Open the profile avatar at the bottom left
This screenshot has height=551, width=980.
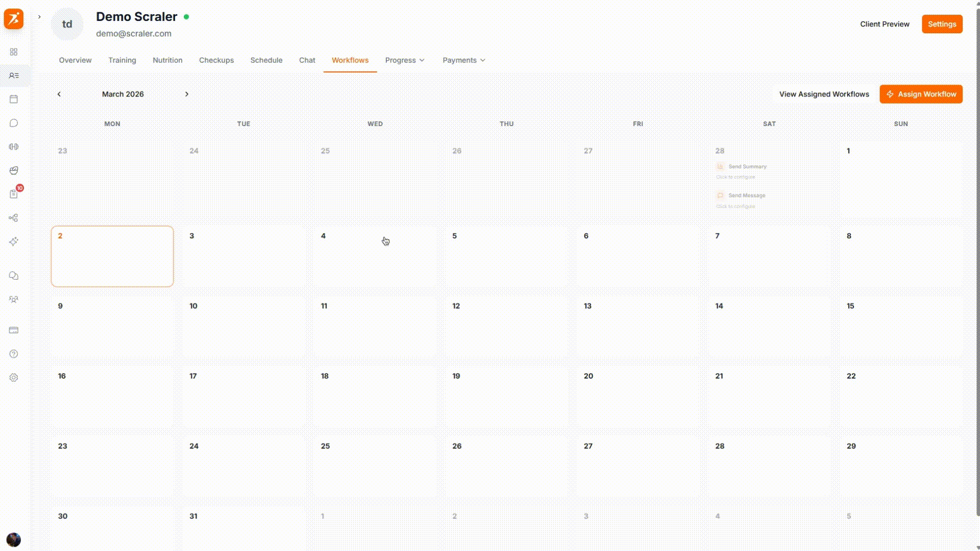(x=14, y=539)
